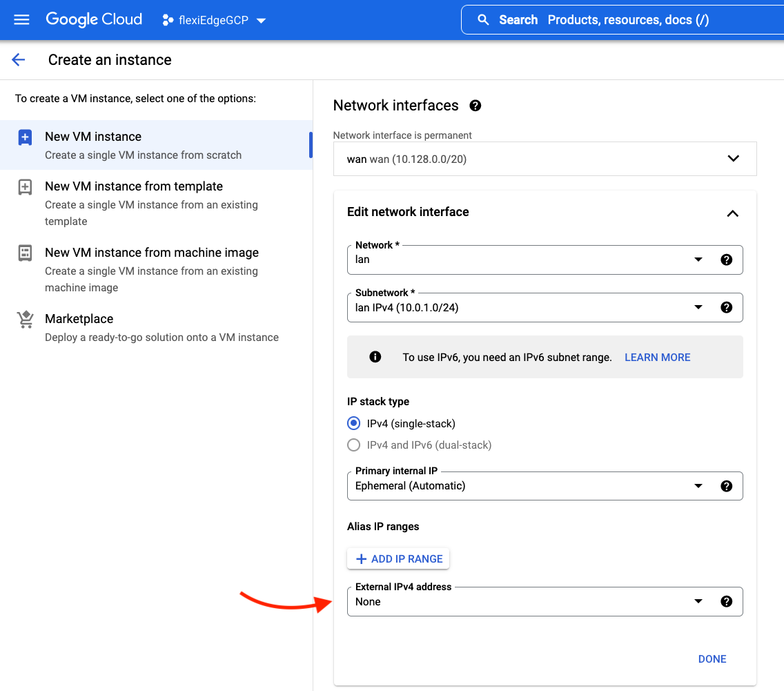
Task: Open the hamburger navigation menu
Action: [x=21, y=19]
